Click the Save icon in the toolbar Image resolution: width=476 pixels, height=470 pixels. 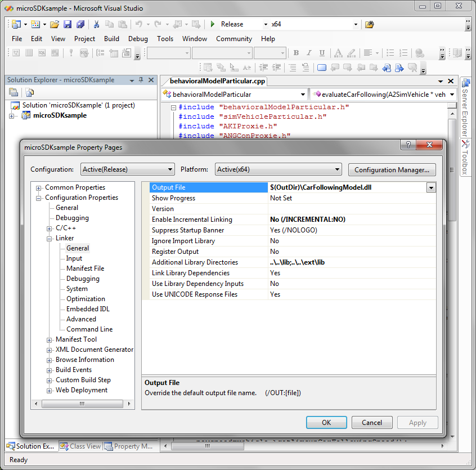click(x=68, y=24)
